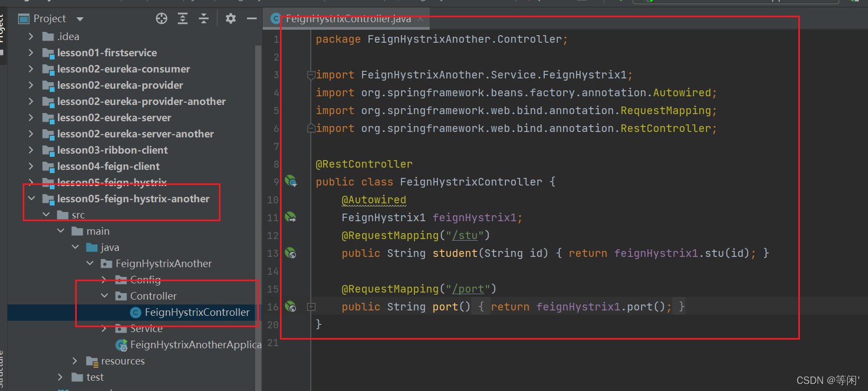
Task: Select lesson05-feign-hystrix-another module
Action: 133,198
